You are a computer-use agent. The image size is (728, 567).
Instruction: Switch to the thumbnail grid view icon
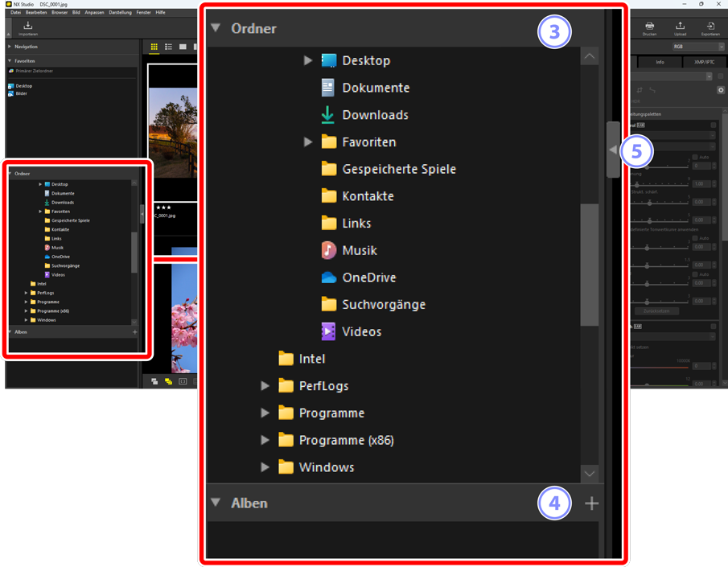154,47
